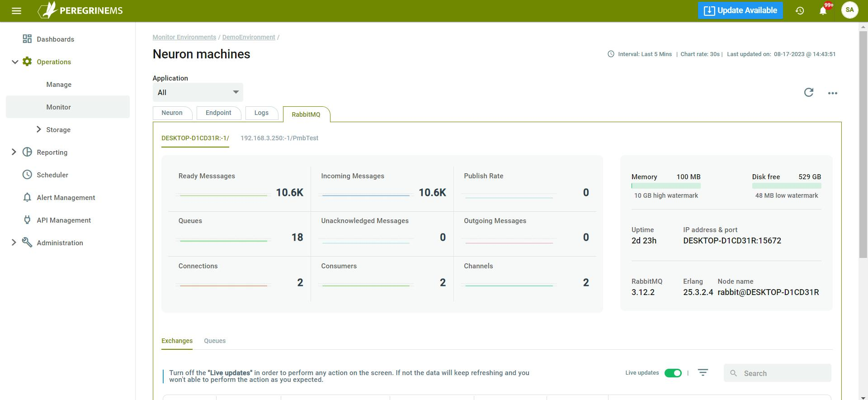Select the DESKTOP-D1CD31R:-1/ server tab
This screenshot has height=400, width=868.
pyautogui.click(x=195, y=138)
